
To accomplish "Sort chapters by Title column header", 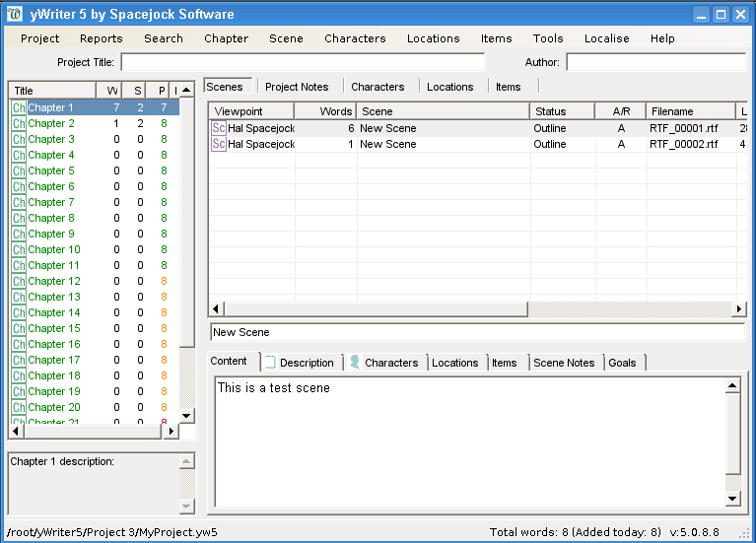I will (52, 91).
